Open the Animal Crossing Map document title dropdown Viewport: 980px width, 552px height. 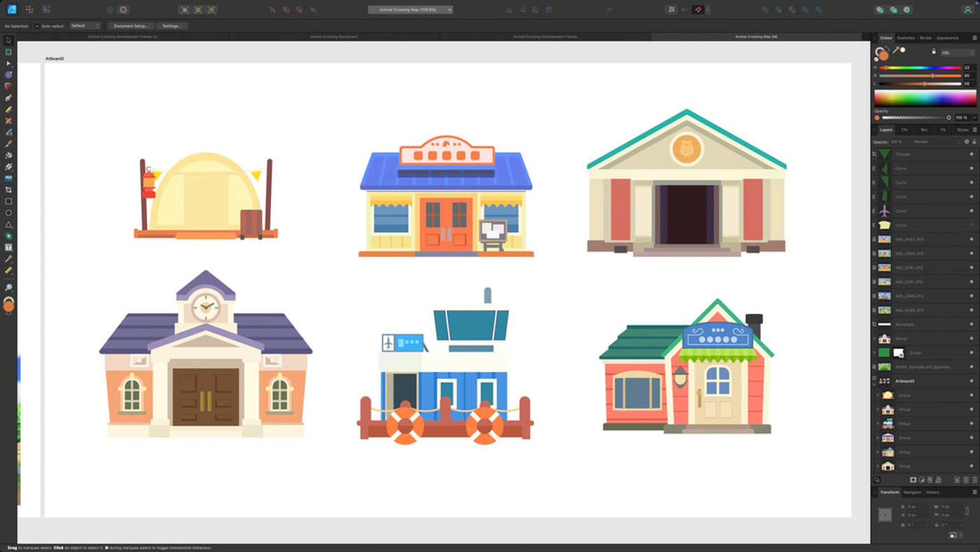pyautogui.click(x=410, y=10)
